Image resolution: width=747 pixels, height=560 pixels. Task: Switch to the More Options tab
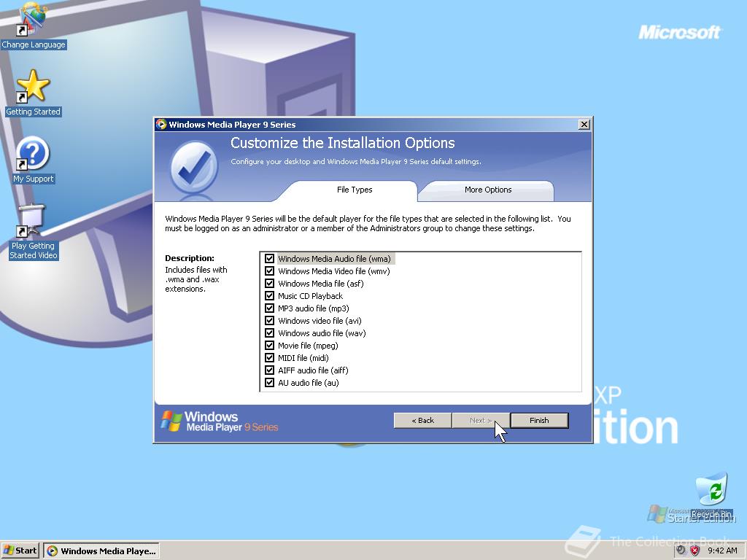point(488,190)
